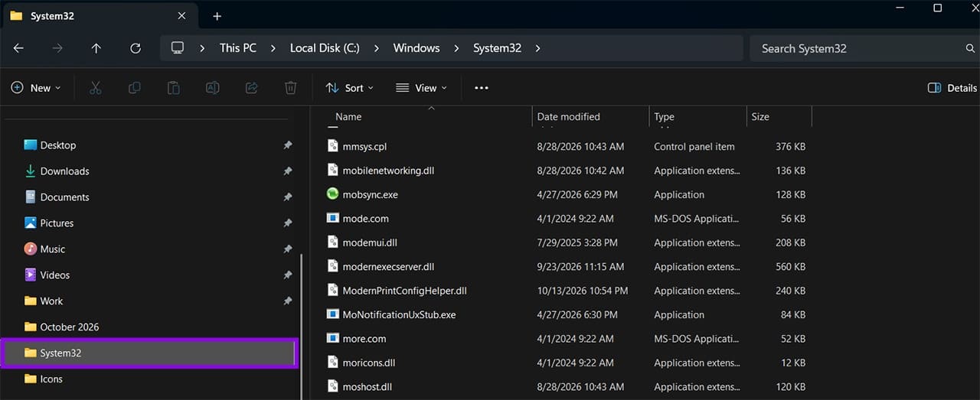Expand chevron after System32 breadcrumb
Screen dimensions: 980x400
(537, 48)
